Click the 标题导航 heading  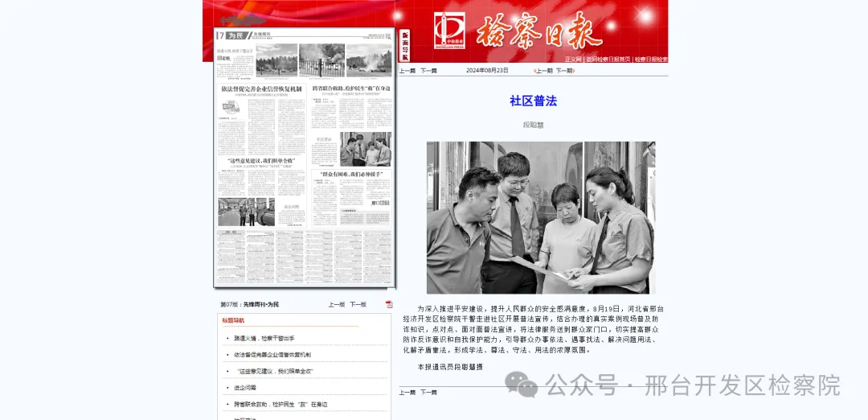coord(234,320)
